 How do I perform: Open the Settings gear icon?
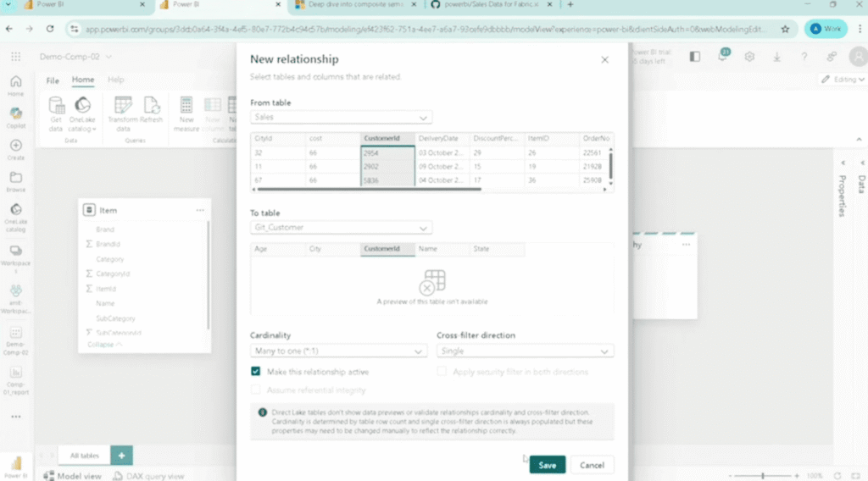click(x=749, y=57)
